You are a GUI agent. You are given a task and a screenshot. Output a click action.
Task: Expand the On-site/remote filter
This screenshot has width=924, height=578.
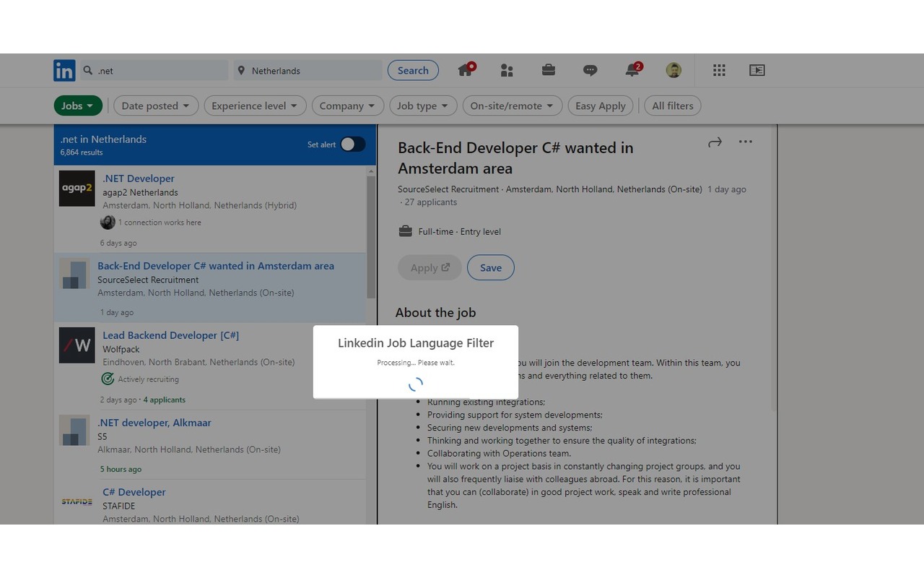coord(513,105)
